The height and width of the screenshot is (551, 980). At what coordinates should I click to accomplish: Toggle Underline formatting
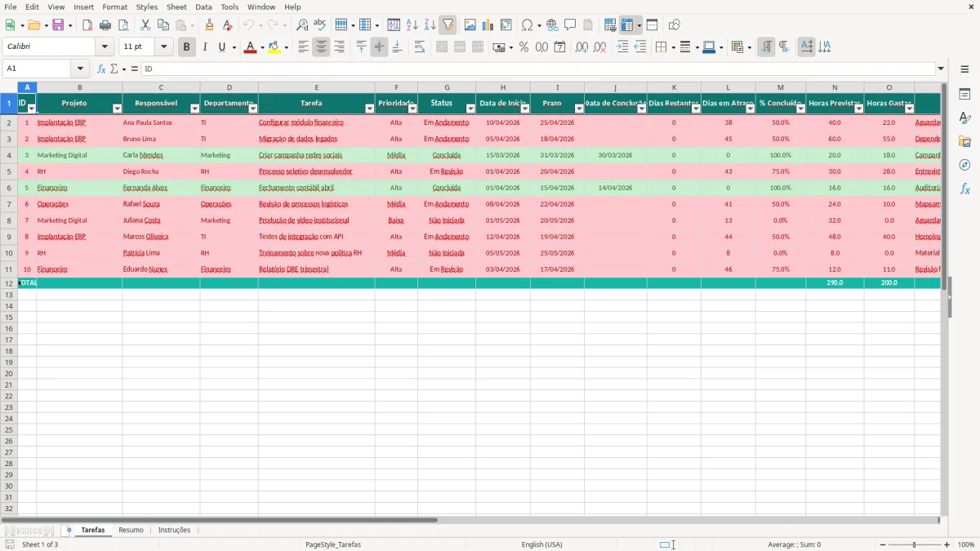(221, 47)
